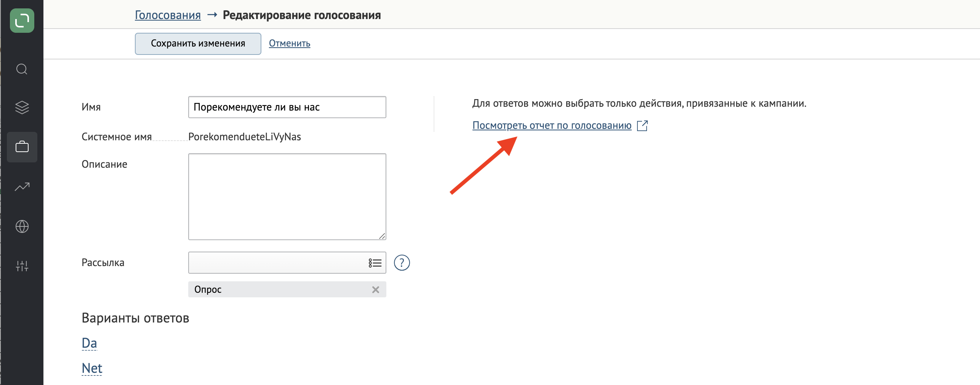Viewport: 980px width, 385px height.
Task: Click the Варианты ответов heading
Action: 135,318
